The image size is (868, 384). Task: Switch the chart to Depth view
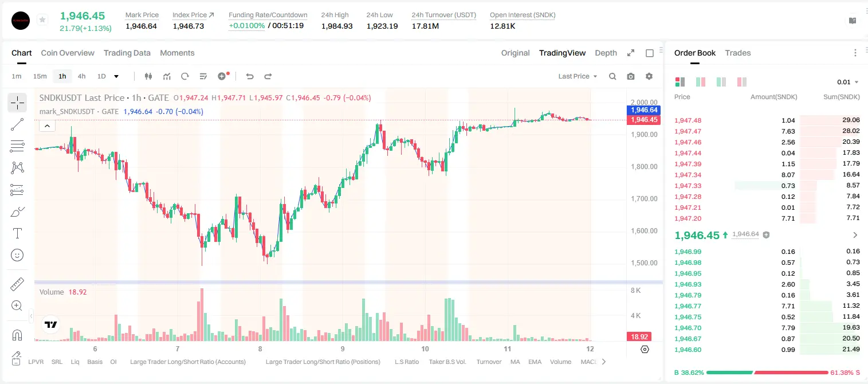pos(606,53)
